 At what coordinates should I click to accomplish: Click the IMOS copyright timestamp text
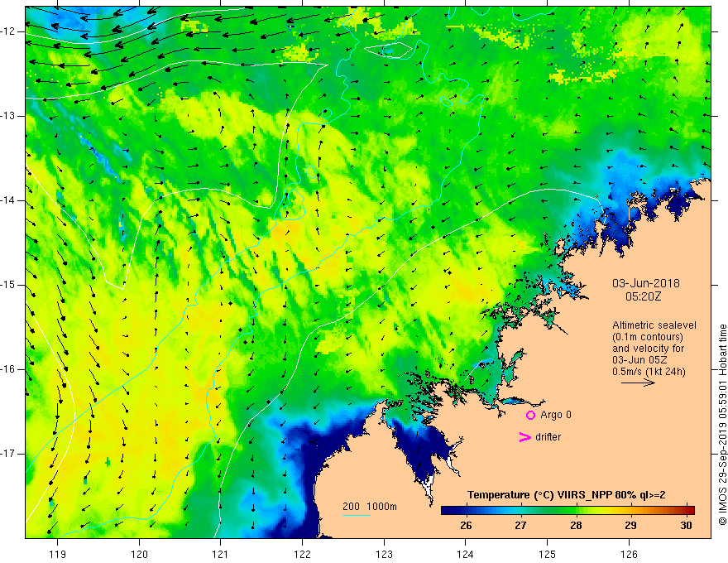coord(722,425)
